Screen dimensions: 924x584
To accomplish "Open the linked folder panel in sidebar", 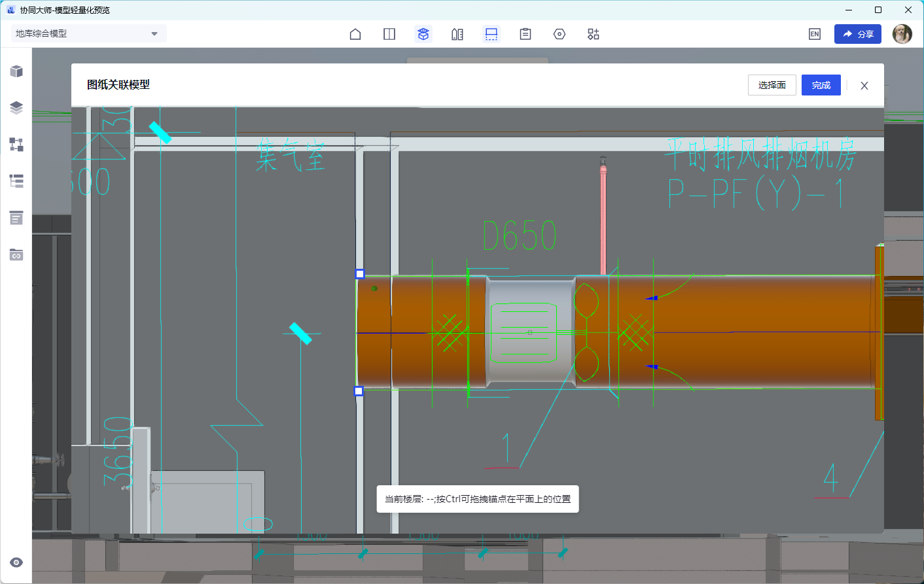I will pyautogui.click(x=16, y=254).
